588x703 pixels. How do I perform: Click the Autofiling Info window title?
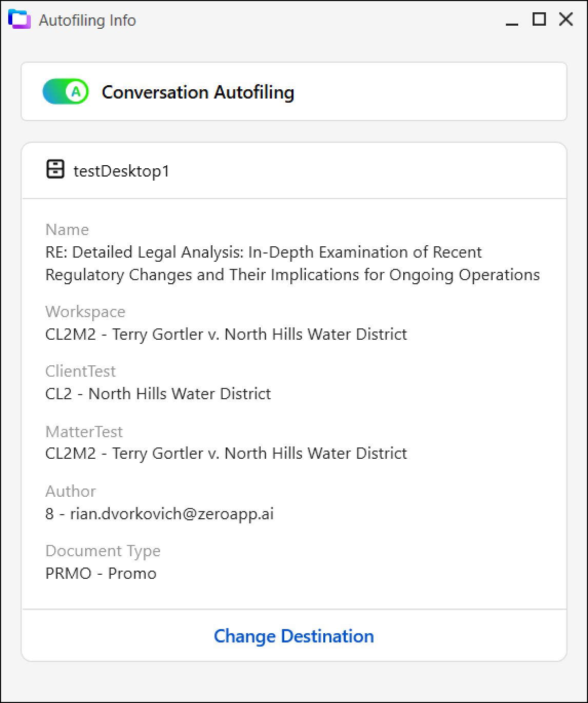87,21
